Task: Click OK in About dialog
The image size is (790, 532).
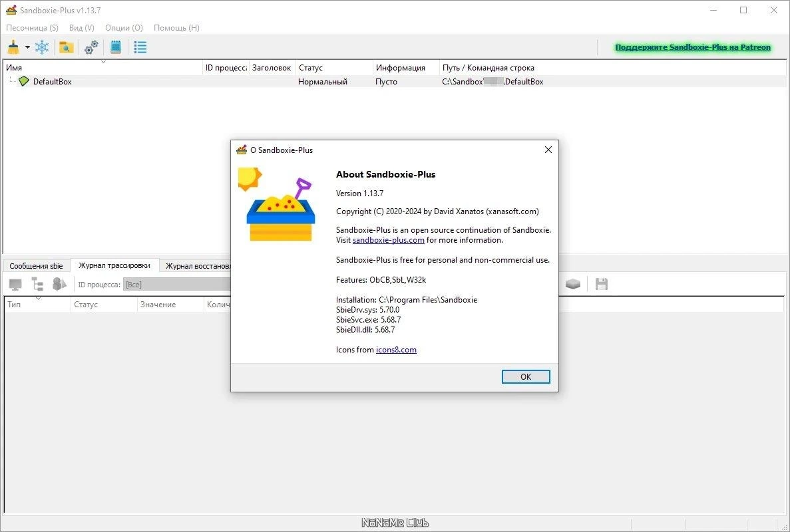Action: point(526,376)
